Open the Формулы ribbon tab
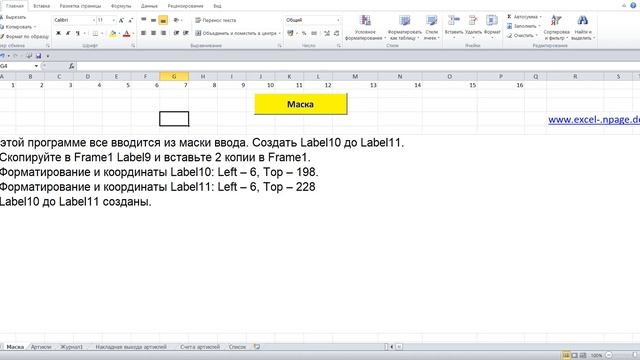 [x=121, y=6]
